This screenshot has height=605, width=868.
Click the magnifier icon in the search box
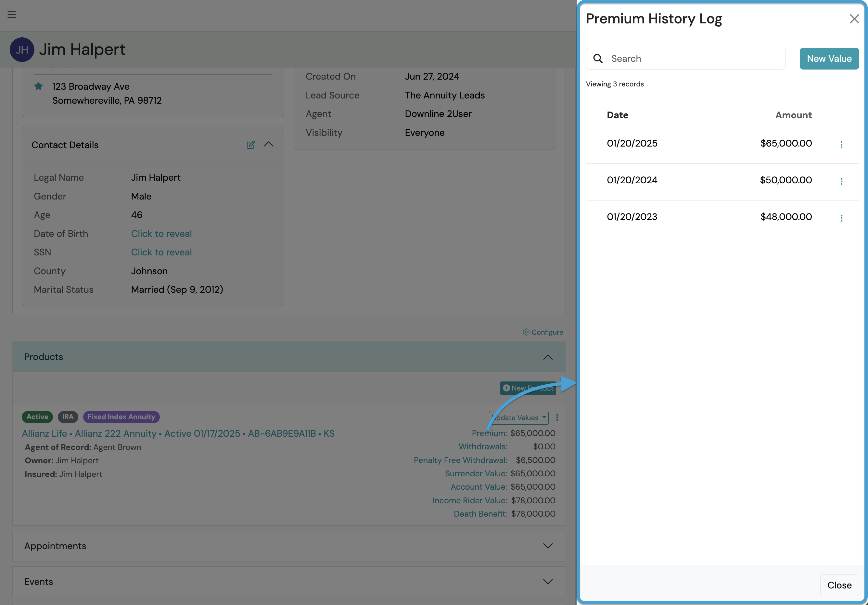pos(598,58)
